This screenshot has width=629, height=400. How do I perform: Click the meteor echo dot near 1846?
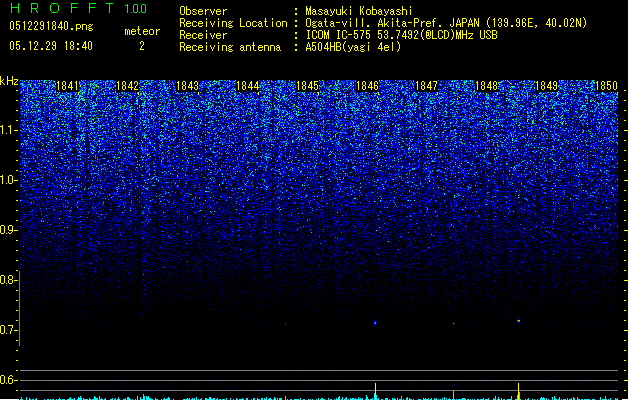375,323
